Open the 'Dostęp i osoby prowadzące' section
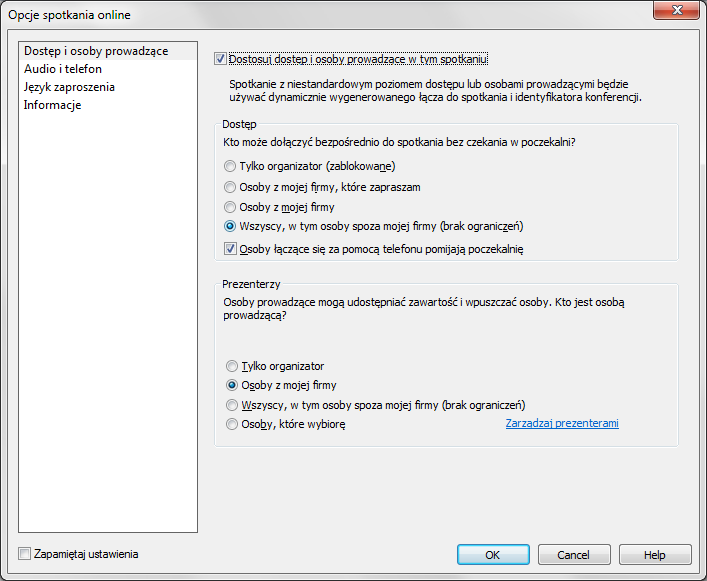 point(108,51)
